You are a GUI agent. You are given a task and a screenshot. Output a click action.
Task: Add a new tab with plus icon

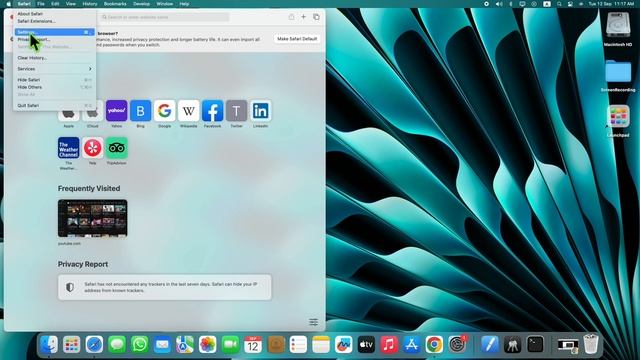coord(303,17)
